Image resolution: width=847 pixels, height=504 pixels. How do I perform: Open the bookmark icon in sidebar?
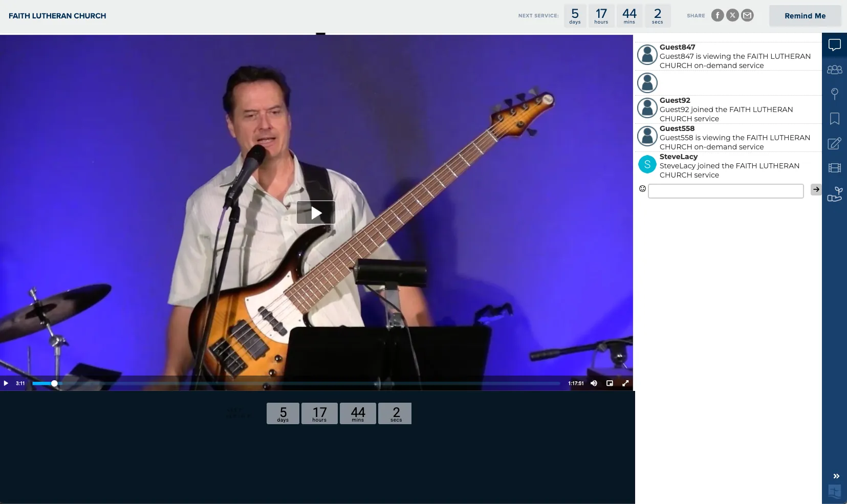(x=834, y=119)
